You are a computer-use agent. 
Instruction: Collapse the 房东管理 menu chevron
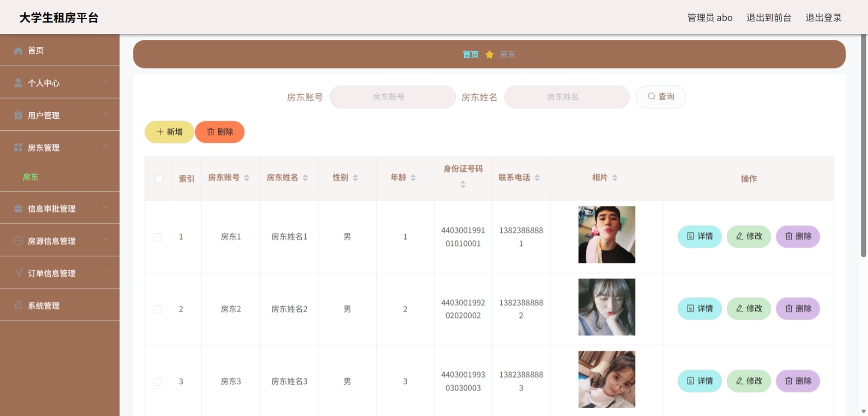tap(105, 146)
